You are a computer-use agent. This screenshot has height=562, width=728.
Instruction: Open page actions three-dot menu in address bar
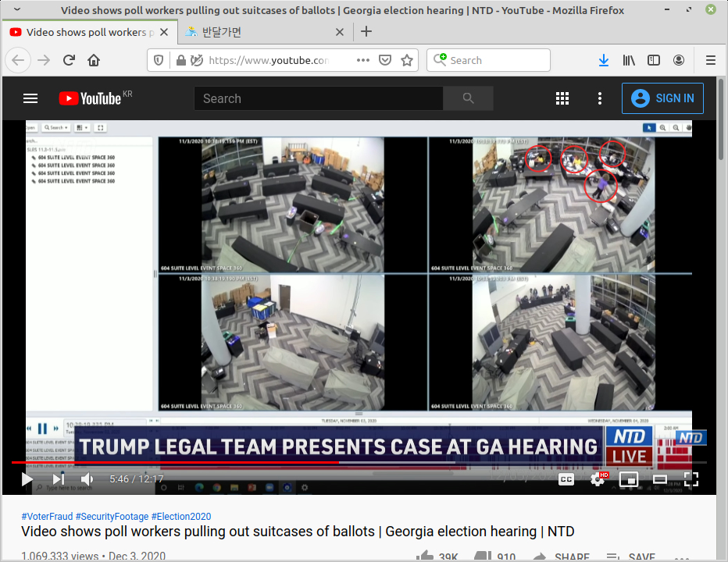click(x=363, y=60)
